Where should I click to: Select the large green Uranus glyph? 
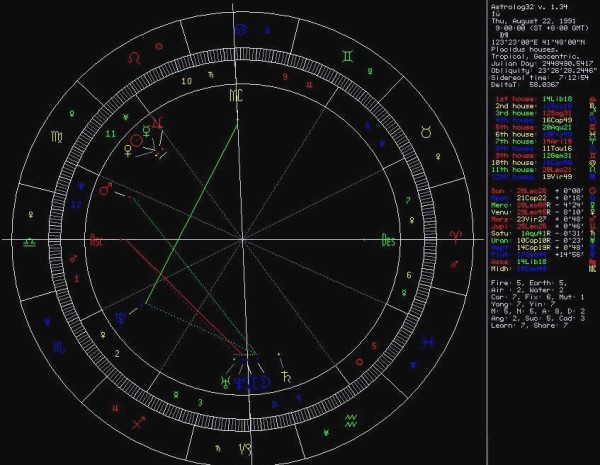tap(225, 382)
